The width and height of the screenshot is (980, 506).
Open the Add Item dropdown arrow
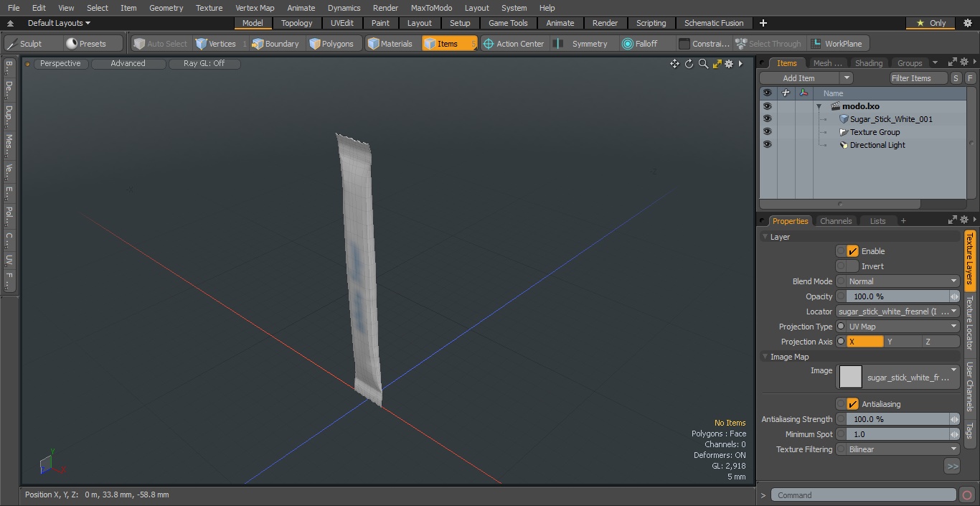click(847, 78)
